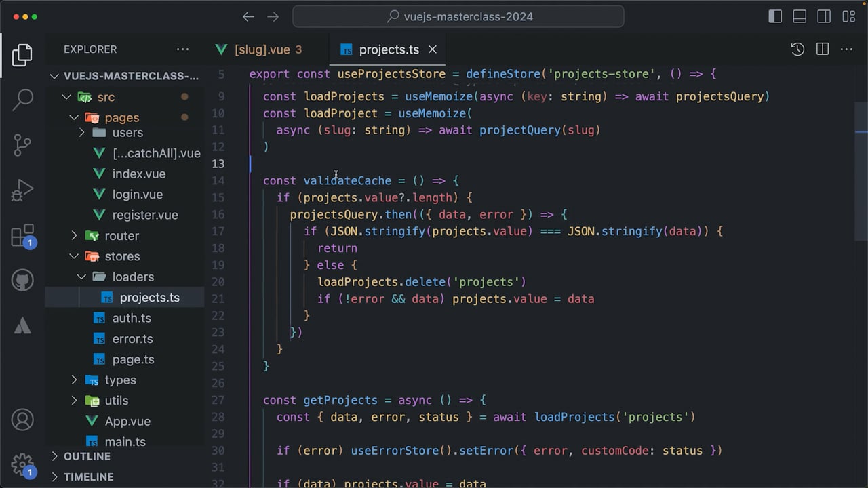Go back using the navigation arrow
Screen dimensions: 868x488
coord(249,17)
